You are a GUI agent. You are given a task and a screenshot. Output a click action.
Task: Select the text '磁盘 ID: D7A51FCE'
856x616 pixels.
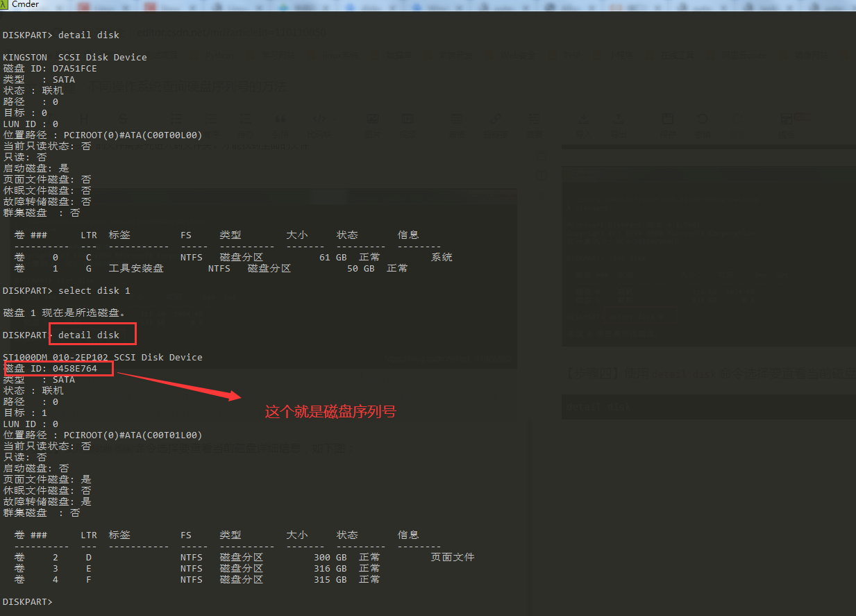pos(50,68)
